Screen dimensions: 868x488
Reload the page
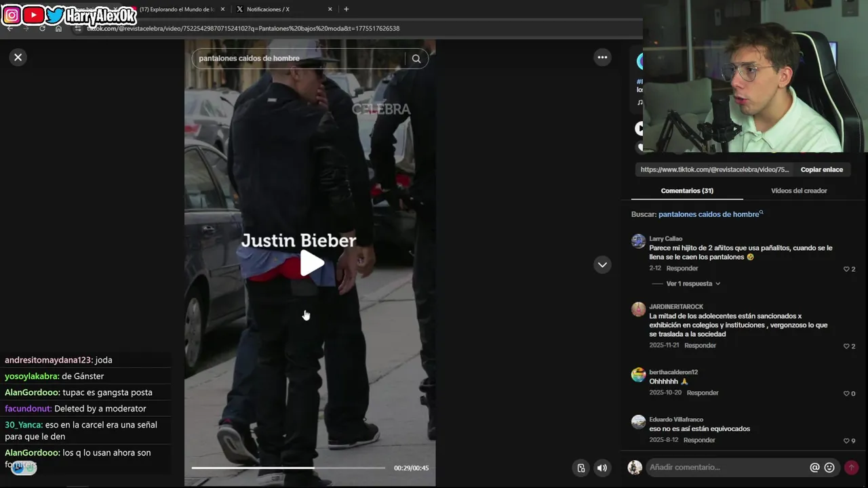42,28
